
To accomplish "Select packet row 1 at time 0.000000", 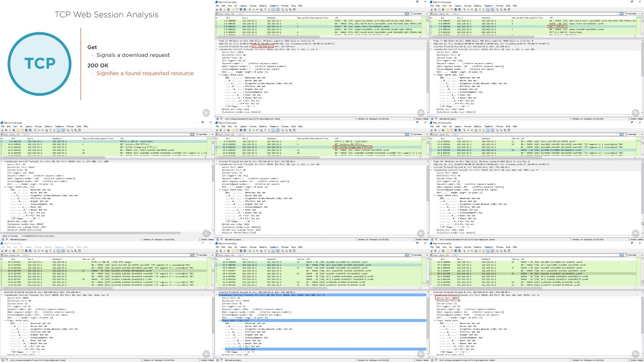I will point(318,21).
